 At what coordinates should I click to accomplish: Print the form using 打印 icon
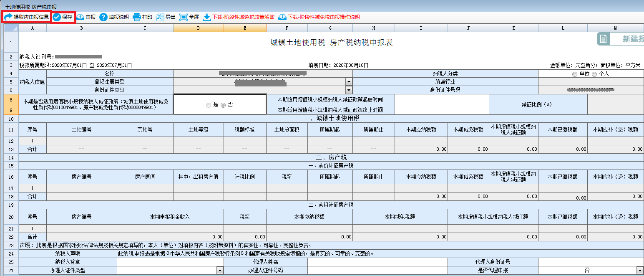137,17
